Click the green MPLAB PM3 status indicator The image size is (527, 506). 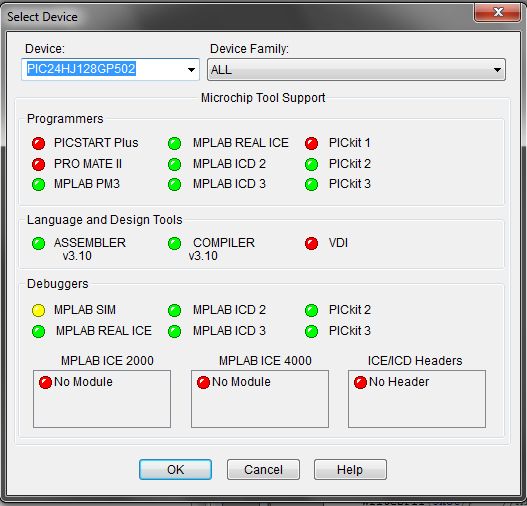[x=38, y=184]
